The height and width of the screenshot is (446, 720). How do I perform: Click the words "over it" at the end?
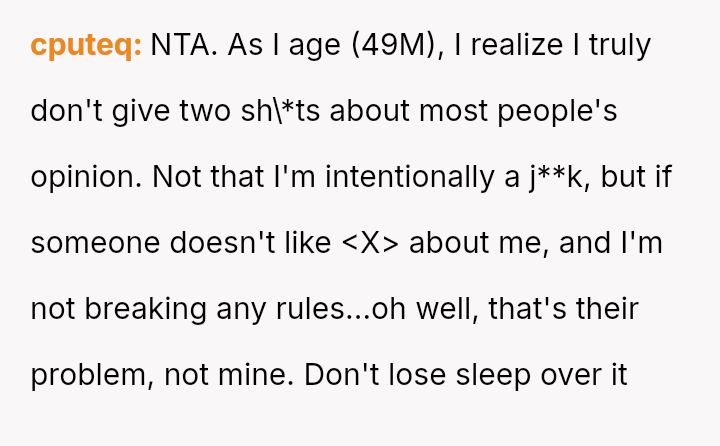(x=591, y=375)
